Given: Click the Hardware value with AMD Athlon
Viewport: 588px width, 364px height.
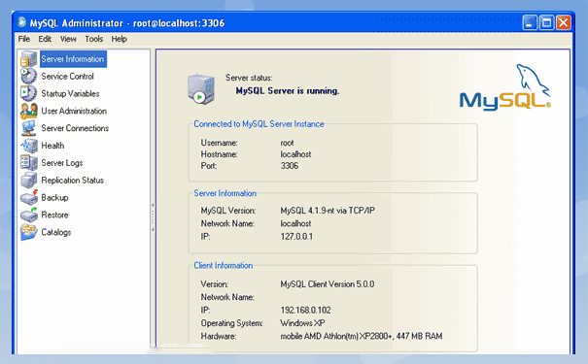Looking at the screenshot, I should [362, 336].
